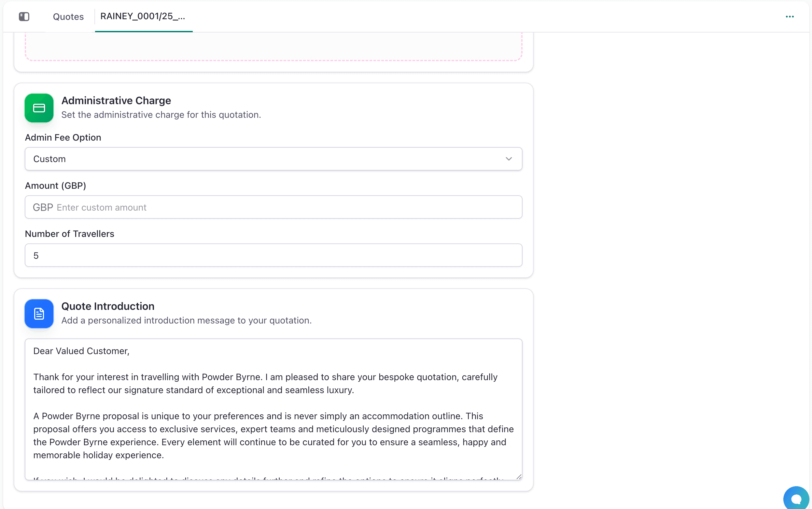Open the chat support bubble
Viewport: 812px width, 509px height.
[x=796, y=498]
